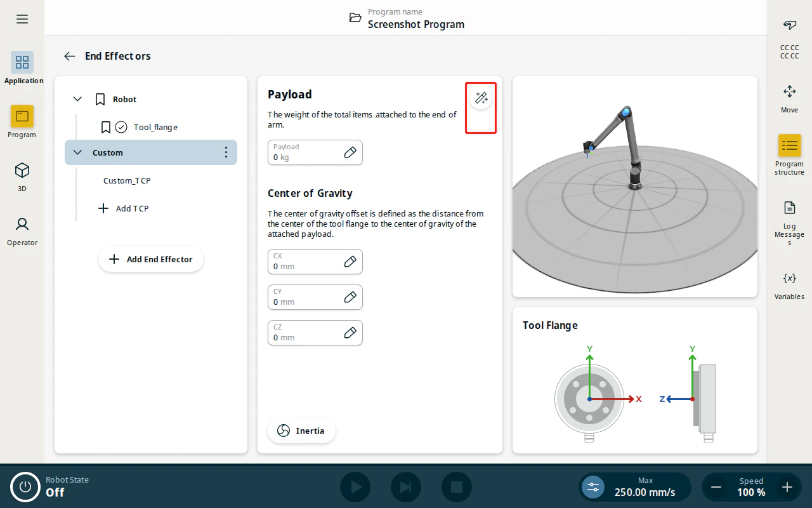This screenshot has height=508, width=812.
Task: Open the Program structure panel
Action: [x=789, y=155]
